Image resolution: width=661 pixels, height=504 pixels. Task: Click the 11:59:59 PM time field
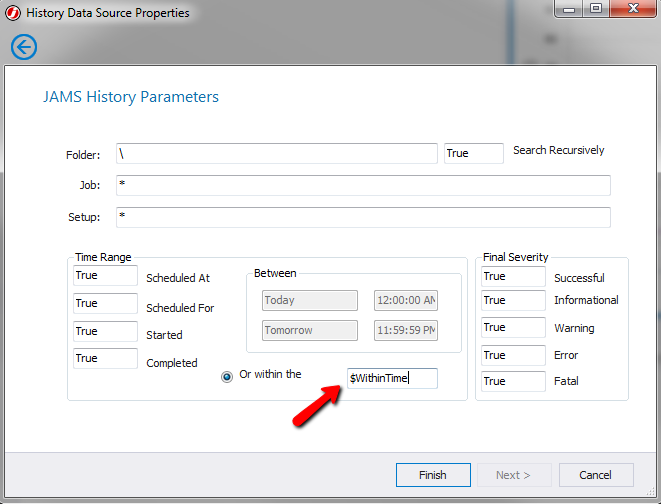tap(406, 330)
